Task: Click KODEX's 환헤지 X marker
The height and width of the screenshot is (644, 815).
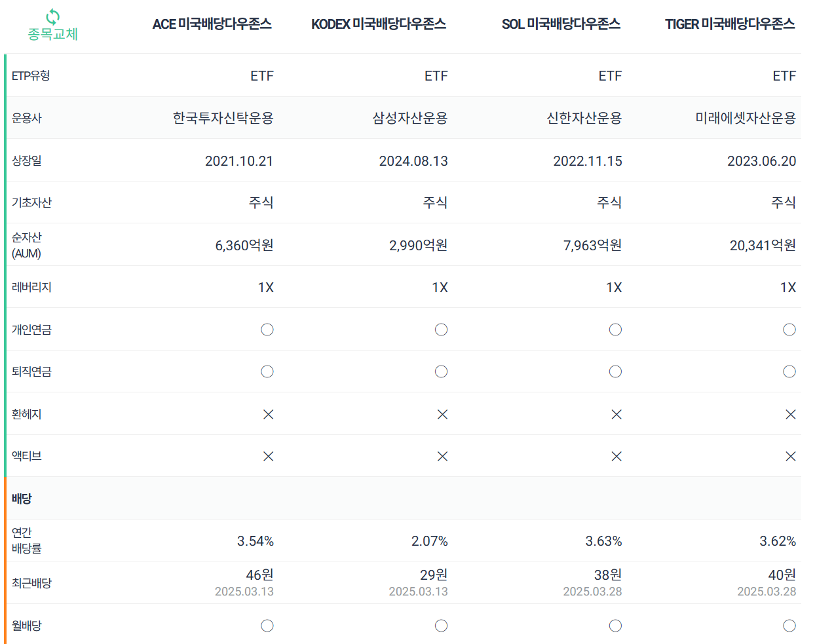Action: 441,414
